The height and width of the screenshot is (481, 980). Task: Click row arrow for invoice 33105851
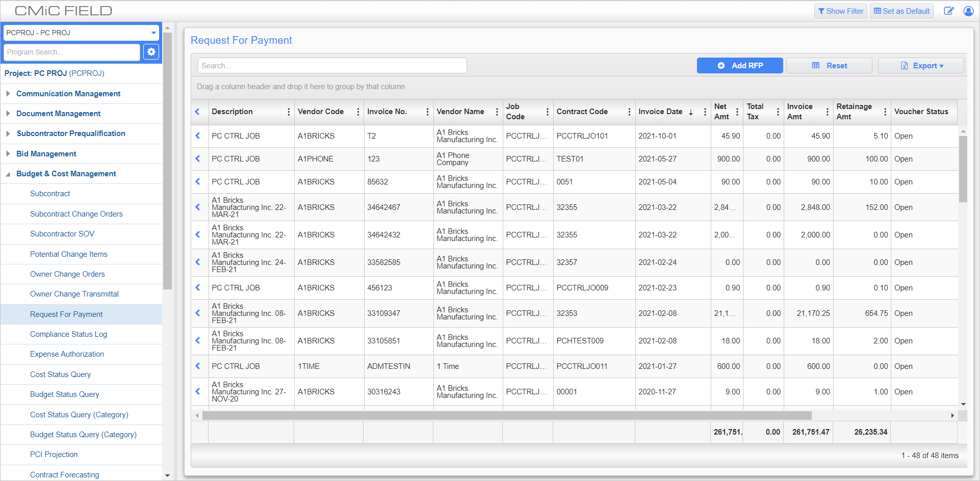tap(198, 340)
